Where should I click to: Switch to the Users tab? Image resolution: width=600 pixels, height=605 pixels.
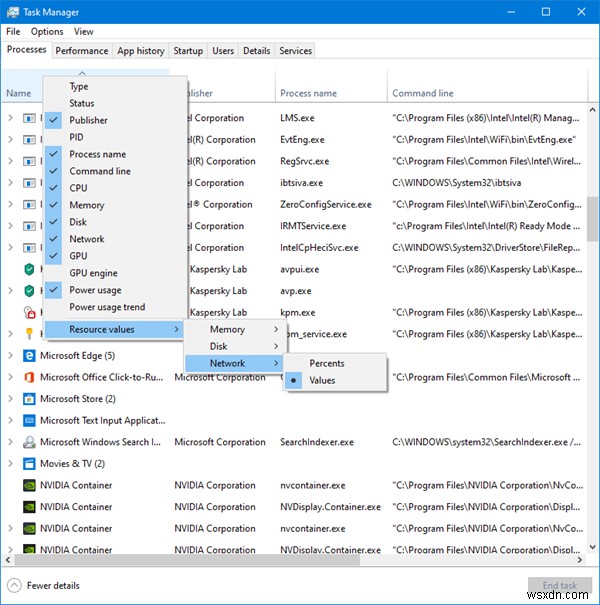(223, 51)
